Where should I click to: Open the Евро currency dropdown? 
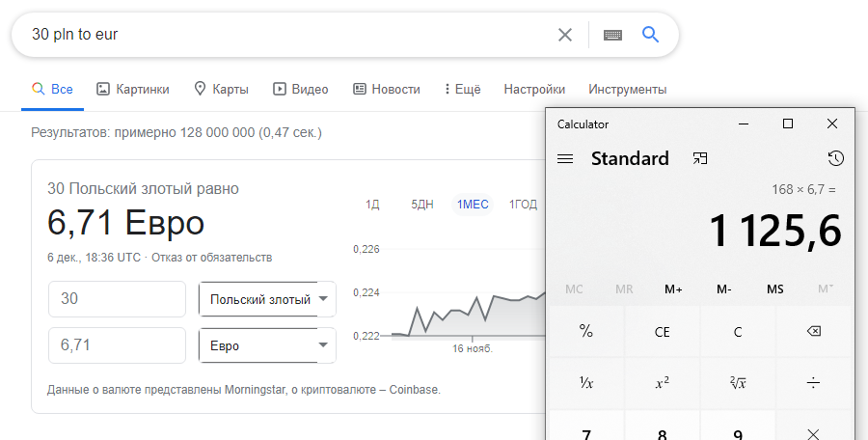click(267, 345)
